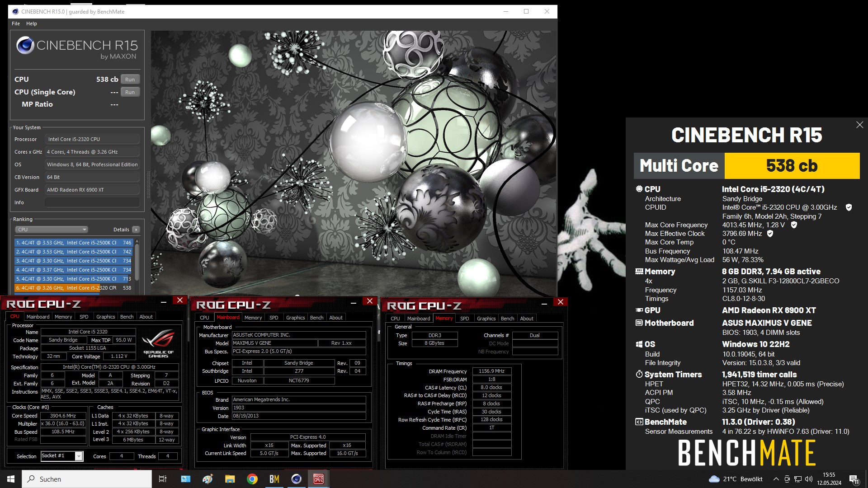The width and height of the screenshot is (868, 488).
Task: Open the Paint palette taskbar icon
Action: (x=208, y=479)
